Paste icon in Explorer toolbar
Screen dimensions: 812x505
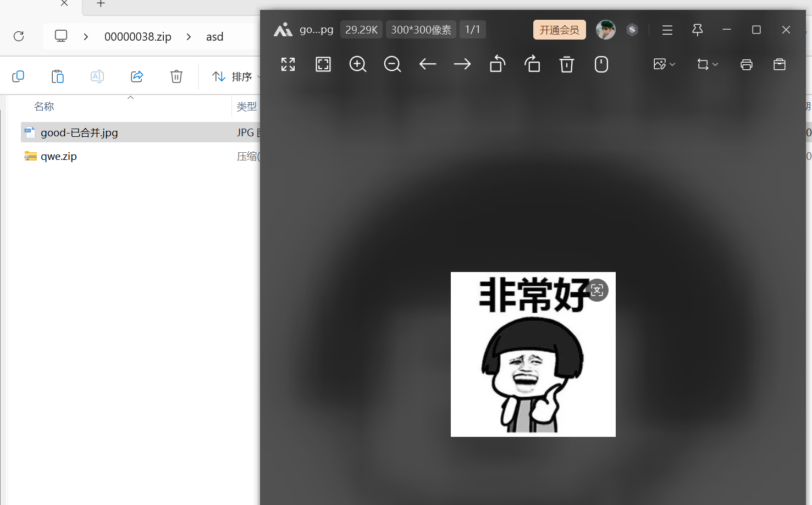tap(58, 76)
